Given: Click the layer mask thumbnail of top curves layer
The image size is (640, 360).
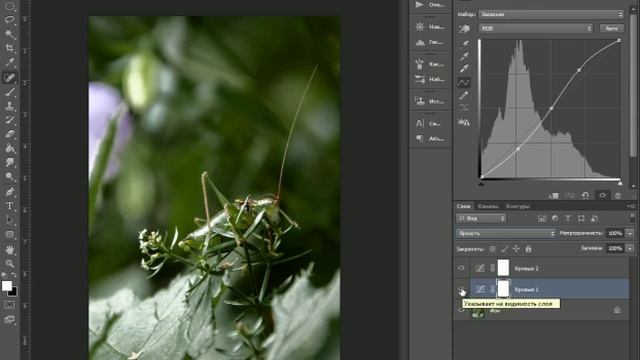Looking at the screenshot, I should coord(503,268).
